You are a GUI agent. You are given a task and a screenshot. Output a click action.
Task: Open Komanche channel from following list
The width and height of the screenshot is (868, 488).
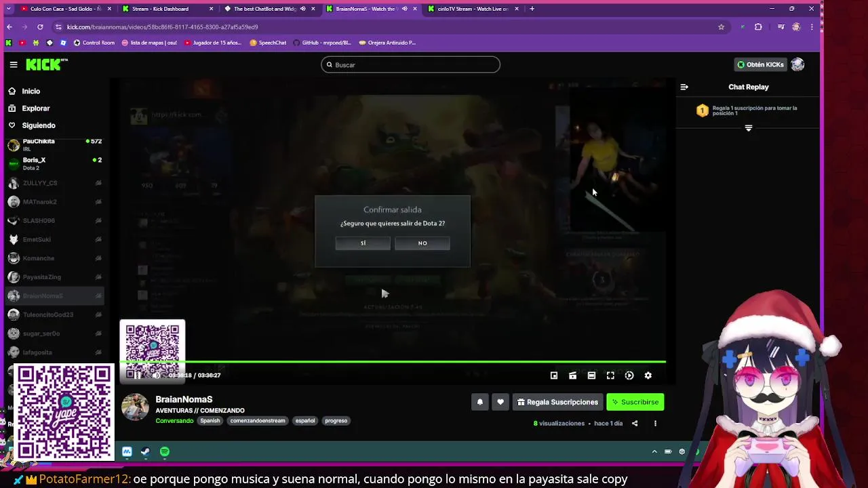click(x=54, y=258)
